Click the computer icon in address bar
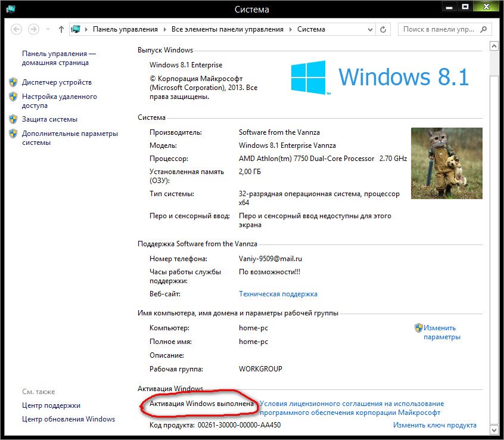This screenshot has width=504, height=440. (76, 29)
